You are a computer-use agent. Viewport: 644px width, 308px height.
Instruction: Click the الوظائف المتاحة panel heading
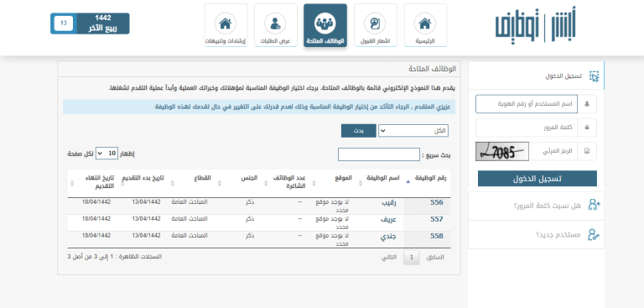click(432, 69)
